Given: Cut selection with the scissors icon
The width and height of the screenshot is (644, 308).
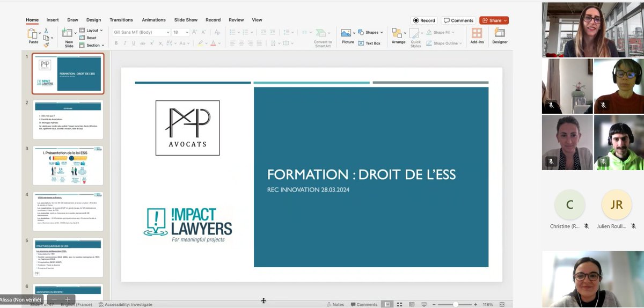Looking at the screenshot, I should 46,31.
